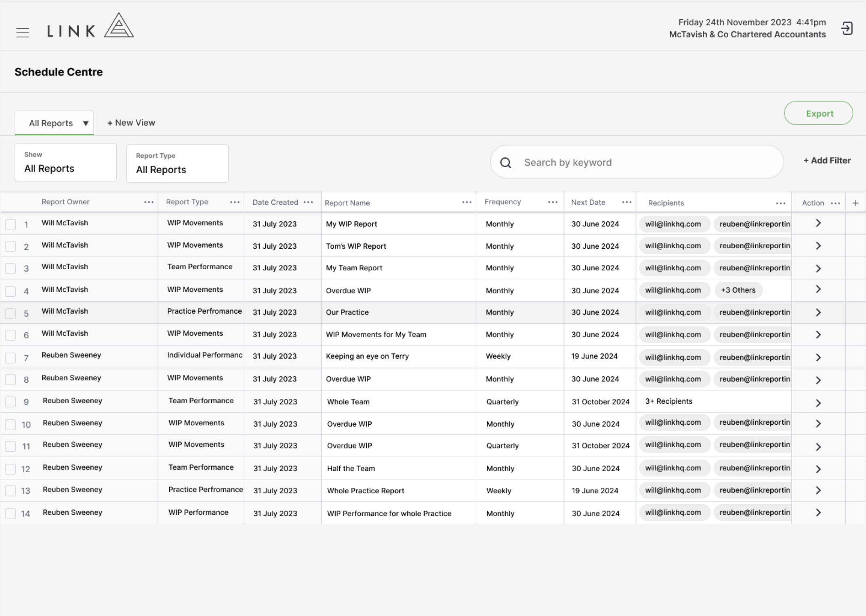Focus the Search by keyword field
This screenshot has height=616, width=866.
[637, 162]
